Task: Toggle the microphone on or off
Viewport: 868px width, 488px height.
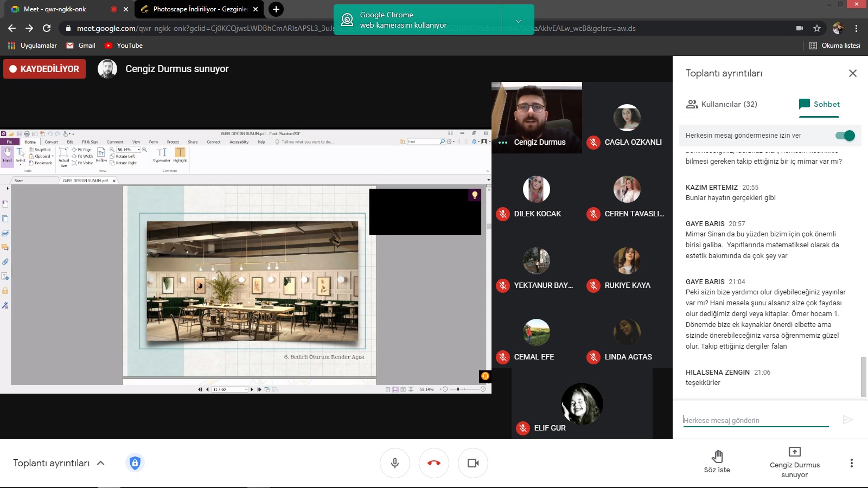Action: pos(394,463)
